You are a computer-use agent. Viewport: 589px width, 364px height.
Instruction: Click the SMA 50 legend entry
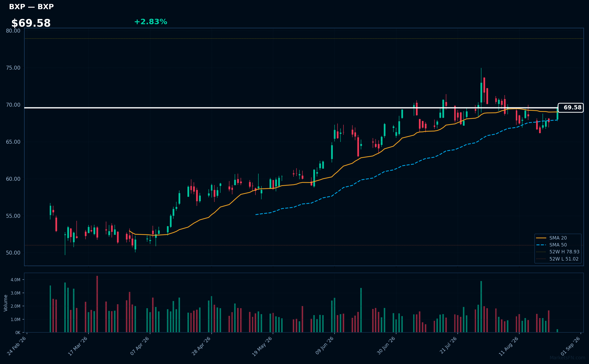tap(558, 245)
